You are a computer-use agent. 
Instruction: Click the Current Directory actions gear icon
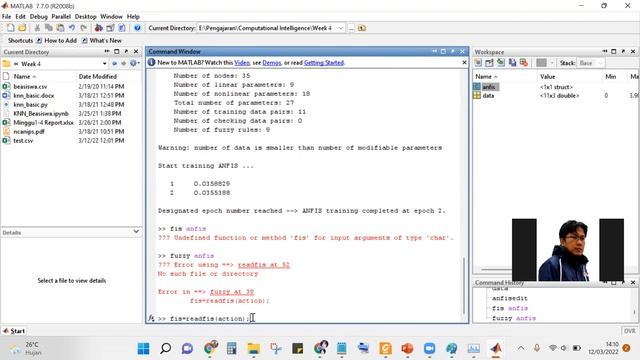(133, 63)
